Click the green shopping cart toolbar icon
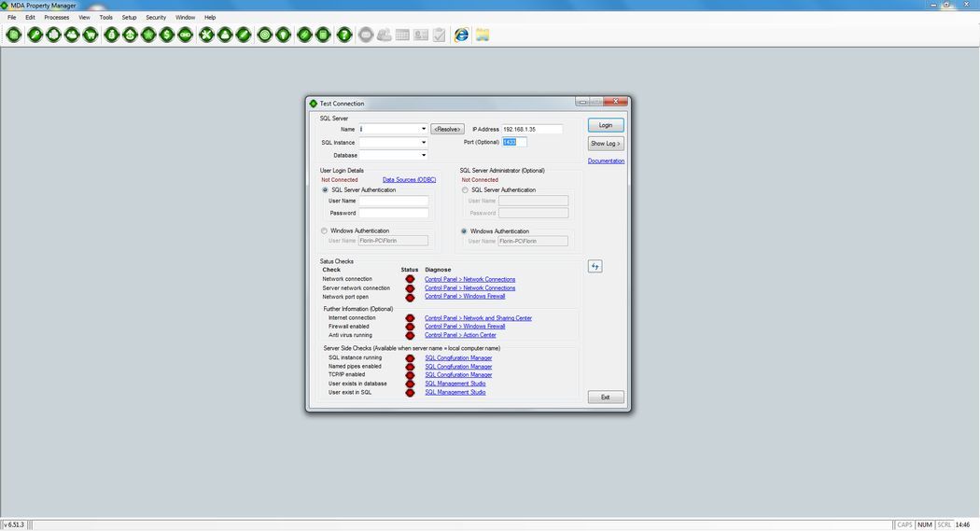 (x=91, y=35)
